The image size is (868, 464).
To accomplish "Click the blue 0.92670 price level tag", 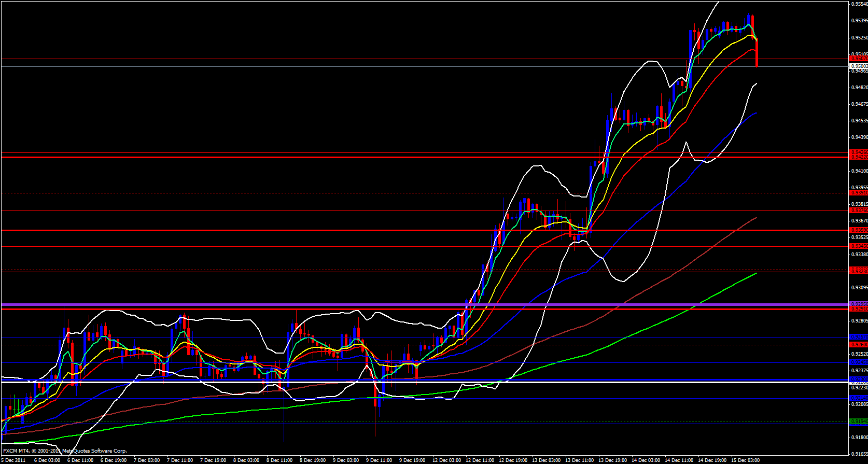I will (x=858, y=337).
